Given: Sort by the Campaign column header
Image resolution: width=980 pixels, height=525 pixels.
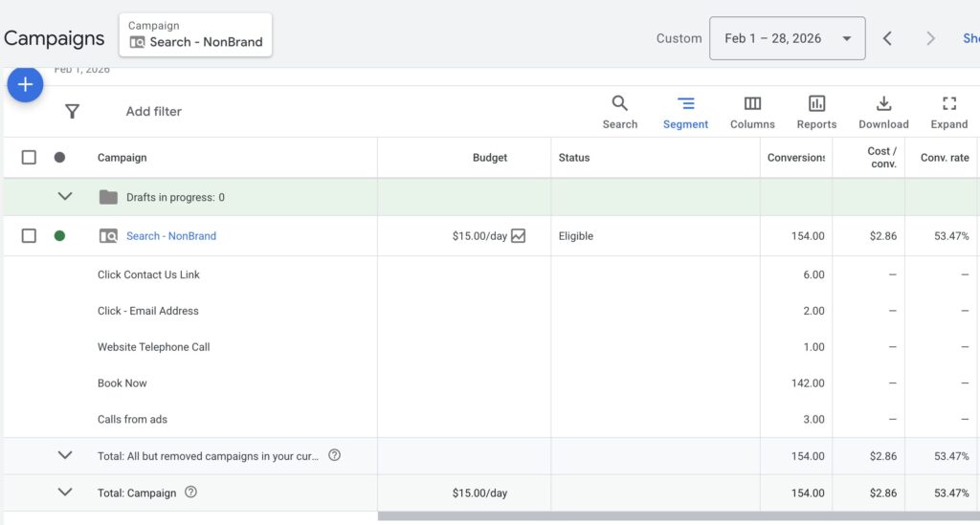Looking at the screenshot, I should (122, 158).
